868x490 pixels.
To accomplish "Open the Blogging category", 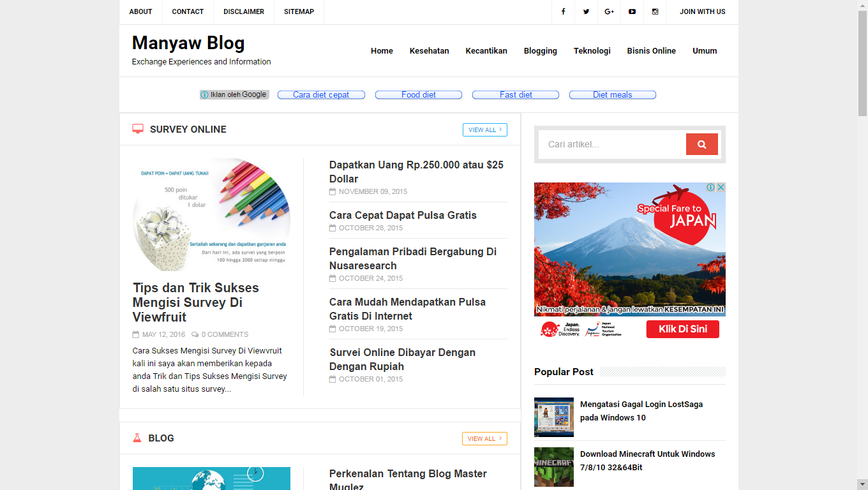I will [x=541, y=51].
